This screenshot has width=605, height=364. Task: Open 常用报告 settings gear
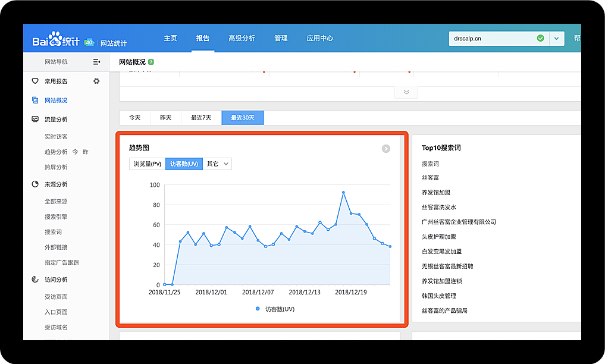click(x=96, y=81)
